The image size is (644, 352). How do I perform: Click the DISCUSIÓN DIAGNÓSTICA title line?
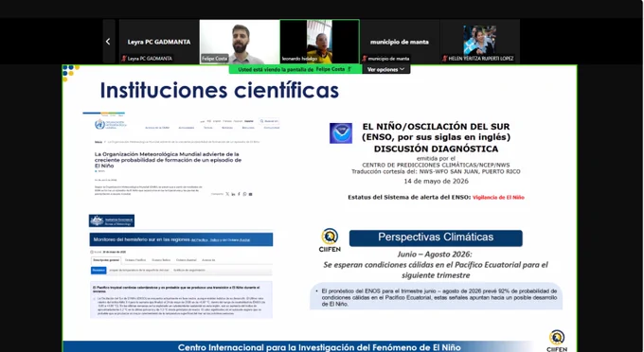436,149
